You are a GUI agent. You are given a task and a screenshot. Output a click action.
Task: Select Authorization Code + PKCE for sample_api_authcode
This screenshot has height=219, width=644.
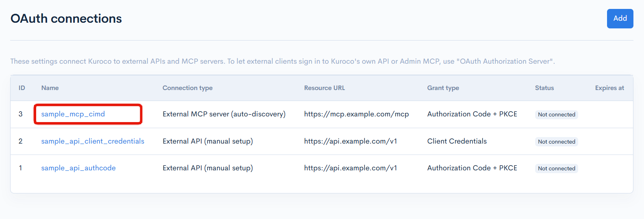click(472, 168)
